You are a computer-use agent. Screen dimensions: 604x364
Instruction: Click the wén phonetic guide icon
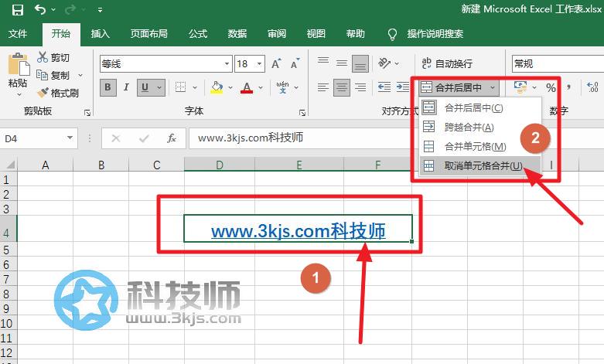(282, 87)
